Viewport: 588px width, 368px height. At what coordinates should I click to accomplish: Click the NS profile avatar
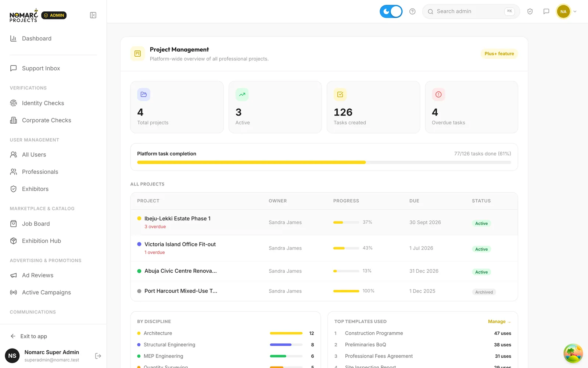(x=12, y=356)
